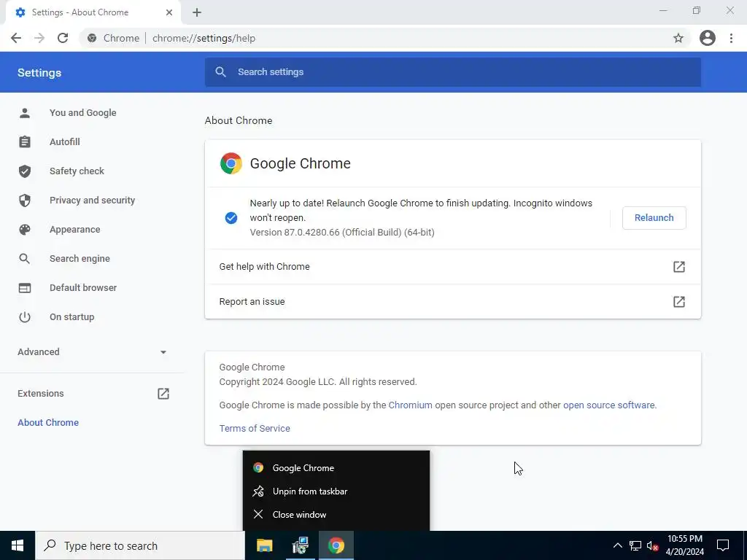Open Get help with Chrome
747x560 pixels.
(452, 267)
